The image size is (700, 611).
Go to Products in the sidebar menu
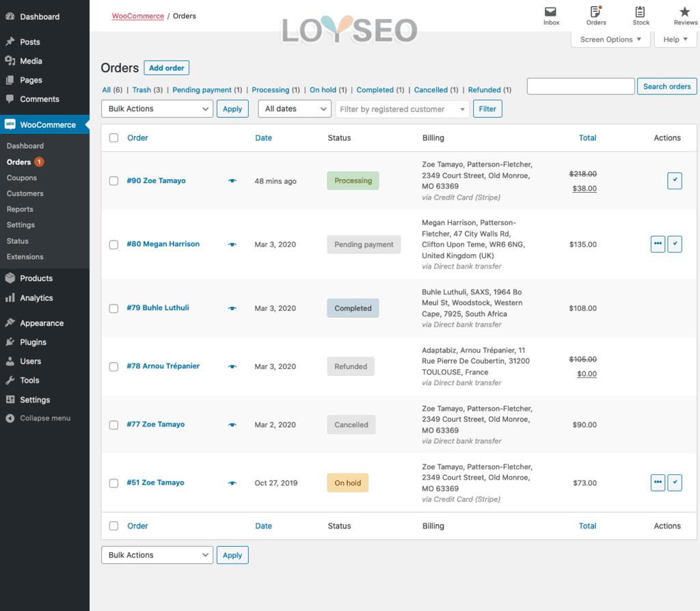click(x=36, y=278)
